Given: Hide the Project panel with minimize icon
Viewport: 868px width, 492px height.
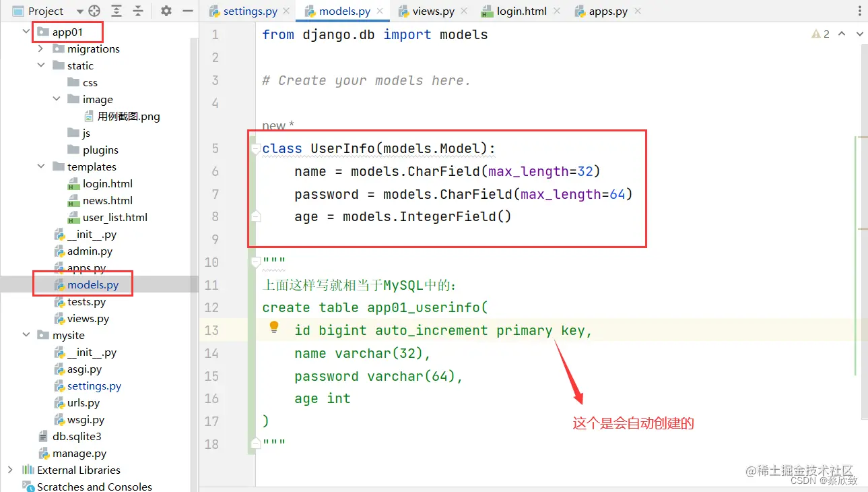Looking at the screenshot, I should [x=188, y=11].
